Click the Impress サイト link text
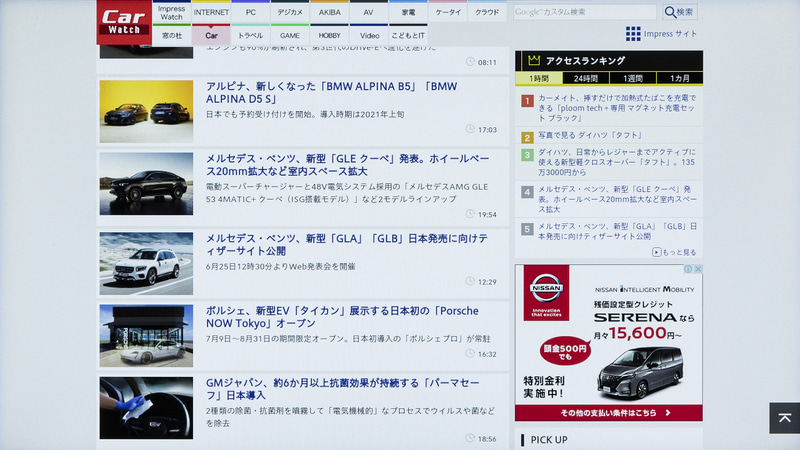800x450 pixels. coord(670,34)
